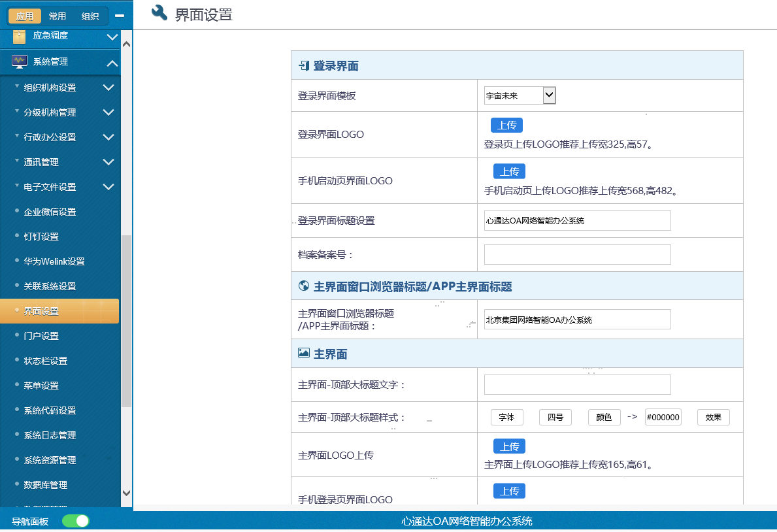
Task: Expand the 应急调度 menu chevron
Action: click(x=112, y=37)
